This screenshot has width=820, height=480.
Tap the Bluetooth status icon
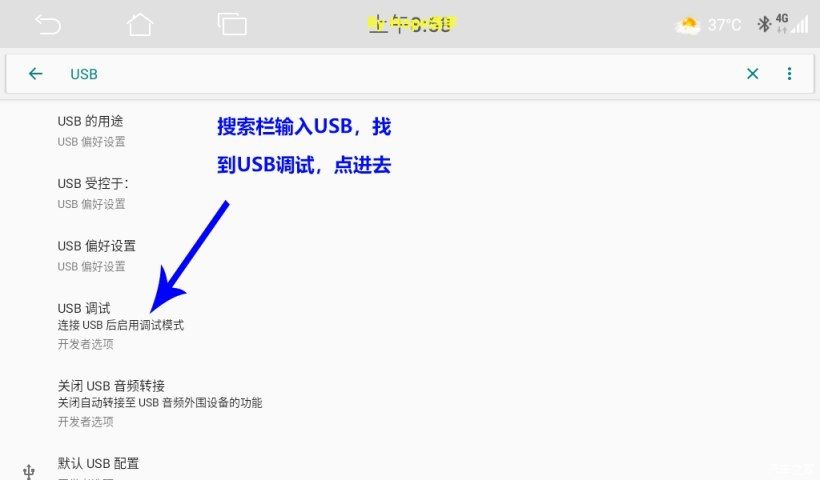764,24
